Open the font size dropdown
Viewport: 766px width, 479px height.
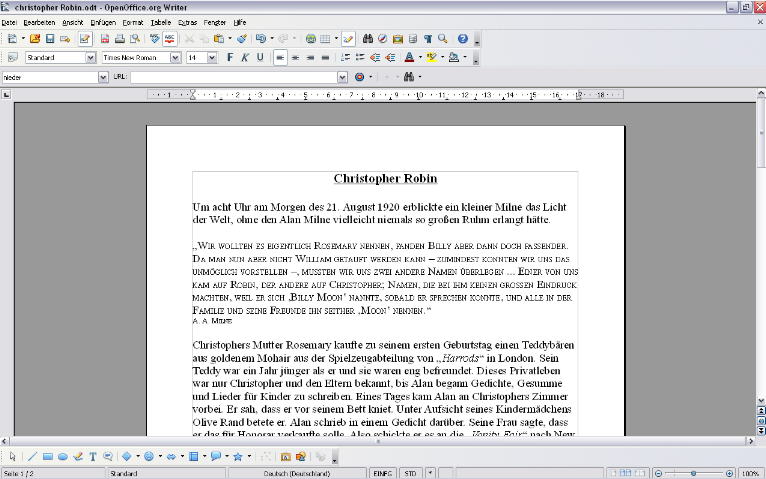tap(212, 58)
